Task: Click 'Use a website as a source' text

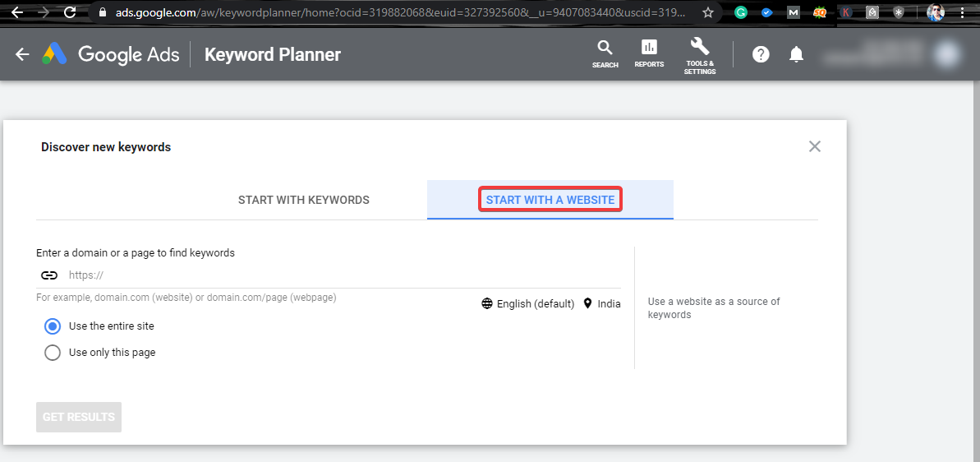Action: coord(714,307)
